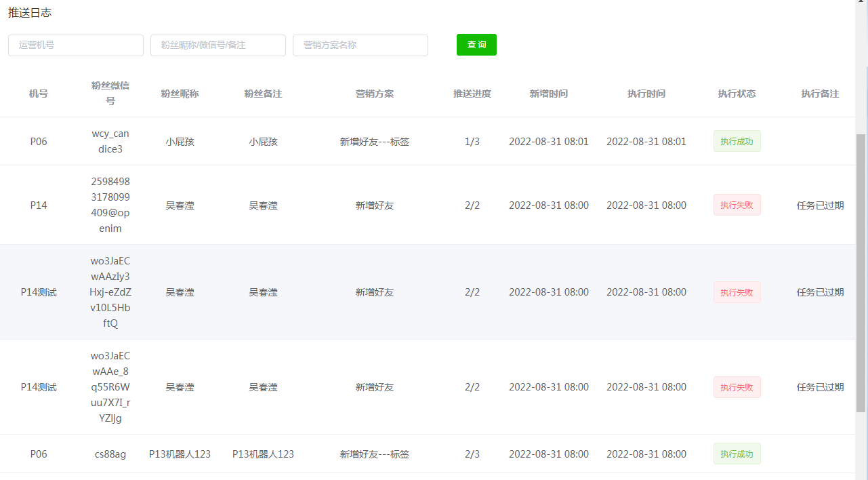868x480 pixels.
Task: Select the 营销方案名称 filter field
Action: (360, 45)
